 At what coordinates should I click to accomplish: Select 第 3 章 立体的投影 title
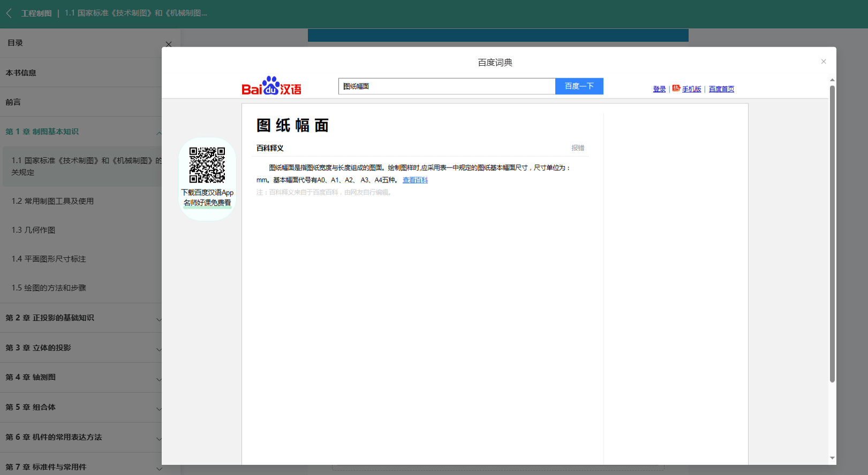[x=38, y=348]
